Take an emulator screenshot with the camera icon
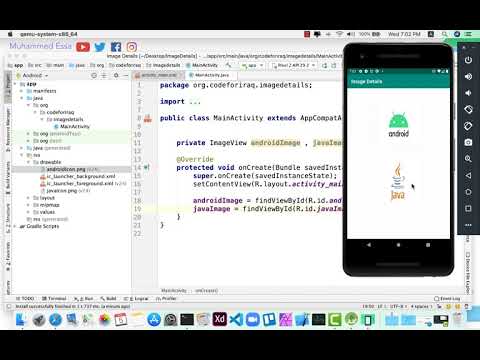480x360 pixels. click(x=468, y=142)
